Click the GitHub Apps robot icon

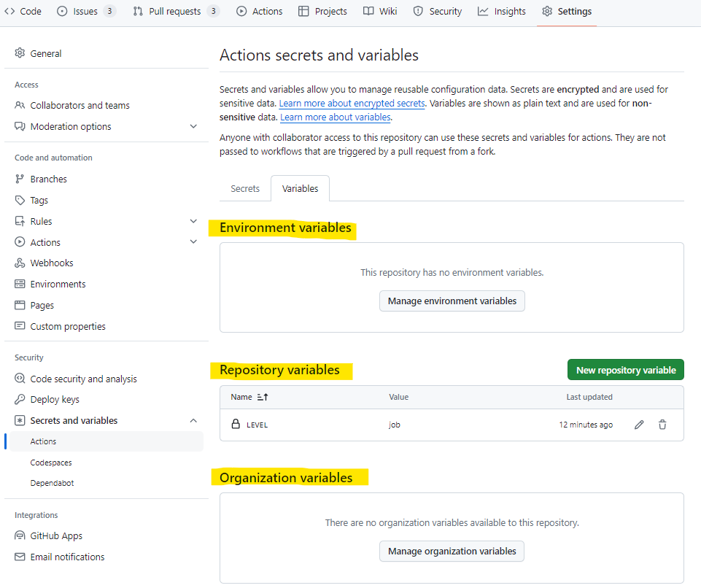tap(20, 535)
